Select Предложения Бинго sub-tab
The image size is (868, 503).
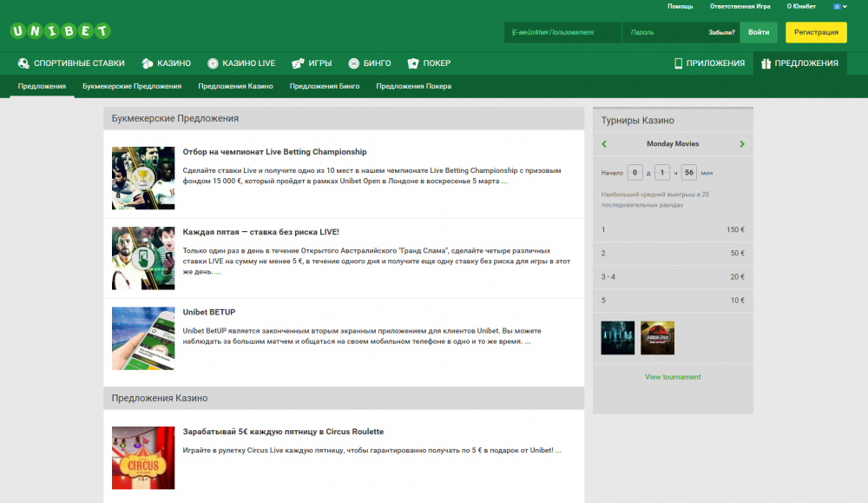click(x=325, y=86)
